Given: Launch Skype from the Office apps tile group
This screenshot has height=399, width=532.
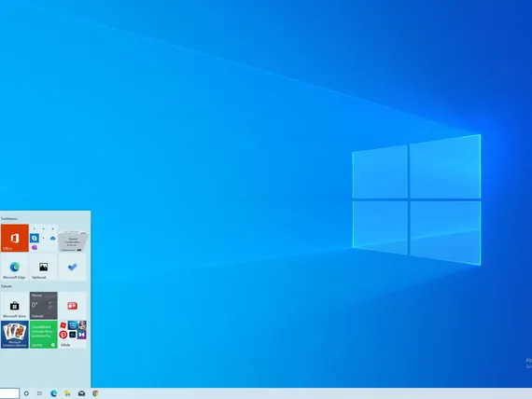Looking at the screenshot, I should [35, 239].
